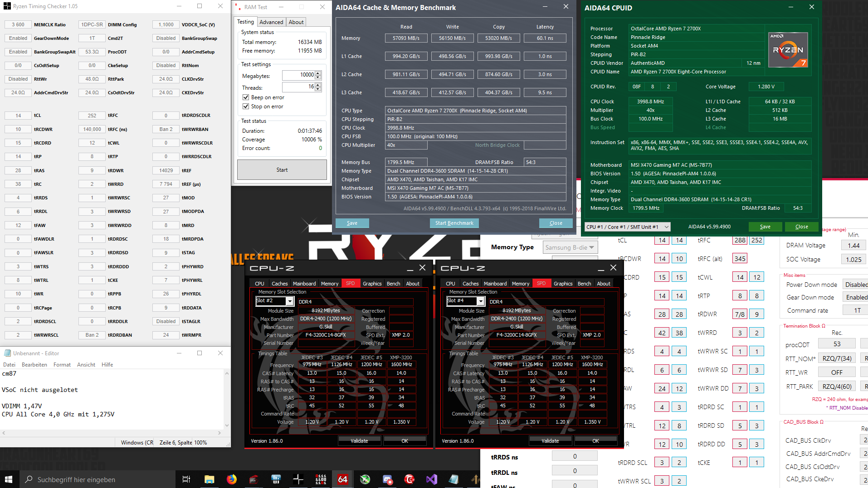Switch to Notepad via its taskbar icon
This screenshot has width=868, height=488.
click(x=454, y=479)
